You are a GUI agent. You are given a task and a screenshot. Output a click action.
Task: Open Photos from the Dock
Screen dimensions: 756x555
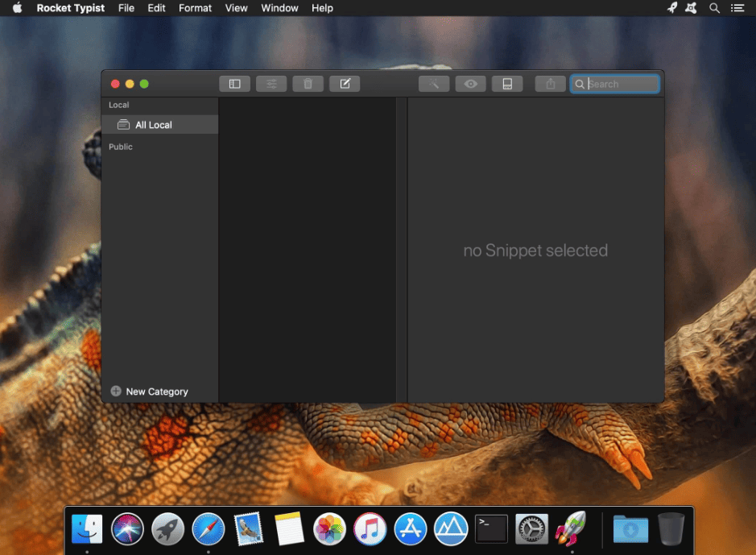click(329, 529)
